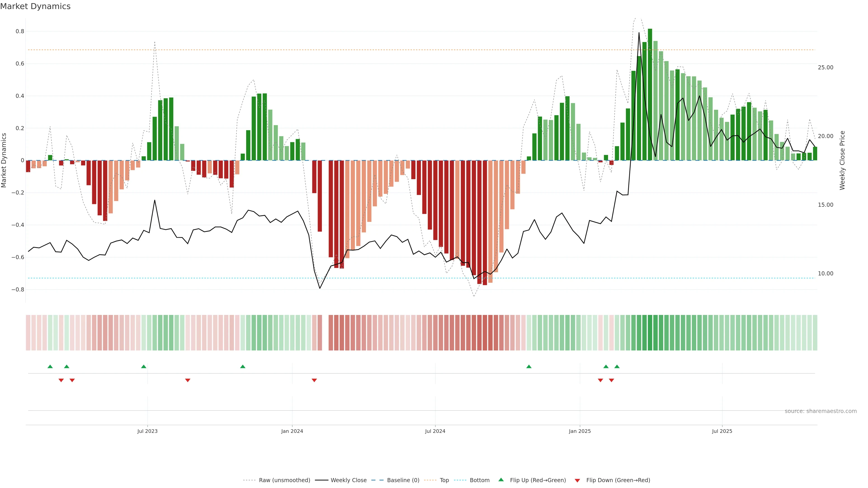Click the green triangle icon in Flip Up legend

click(x=501, y=480)
